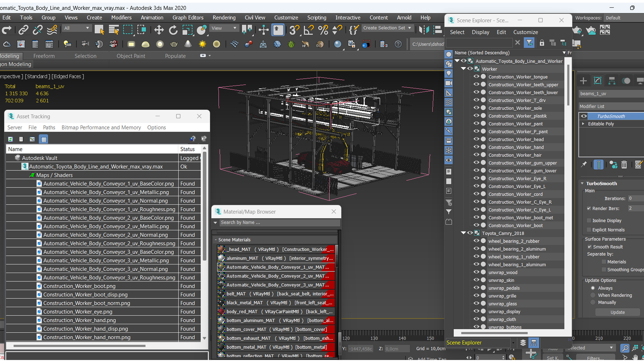The image size is (644, 362).
Task: Click Remove modifier trash icon
Action: click(624, 165)
